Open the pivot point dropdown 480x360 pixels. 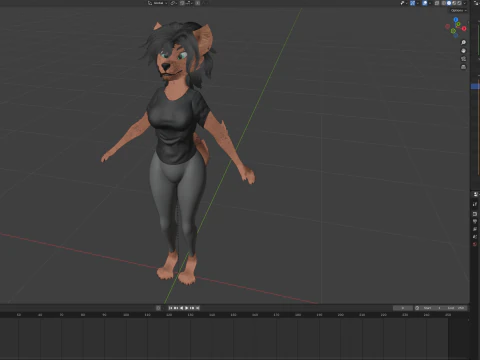174,3
